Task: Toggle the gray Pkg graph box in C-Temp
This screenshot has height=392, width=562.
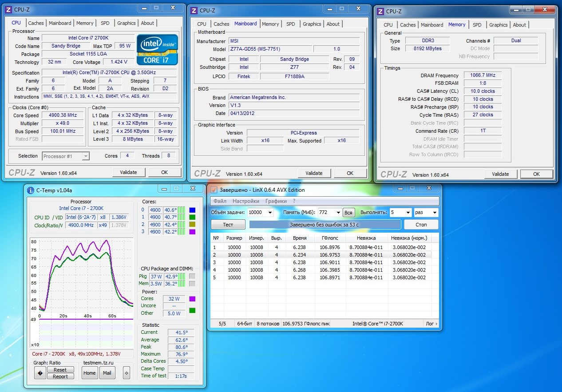Action: coord(192,276)
